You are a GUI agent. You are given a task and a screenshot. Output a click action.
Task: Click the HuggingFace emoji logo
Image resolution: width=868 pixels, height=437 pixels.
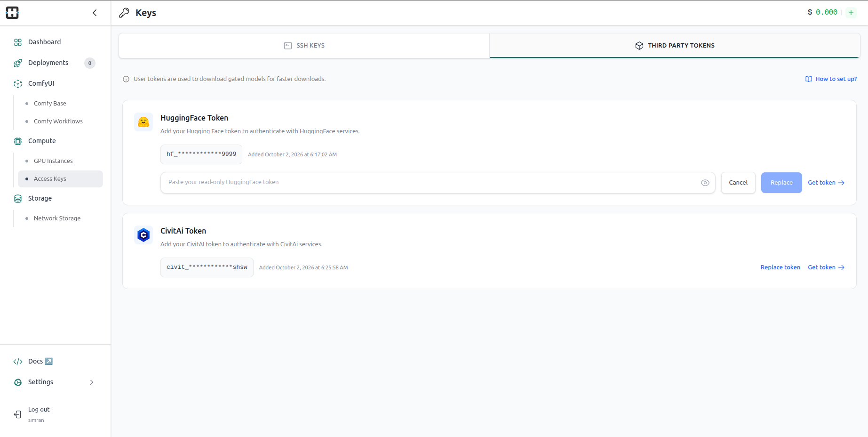tap(143, 122)
